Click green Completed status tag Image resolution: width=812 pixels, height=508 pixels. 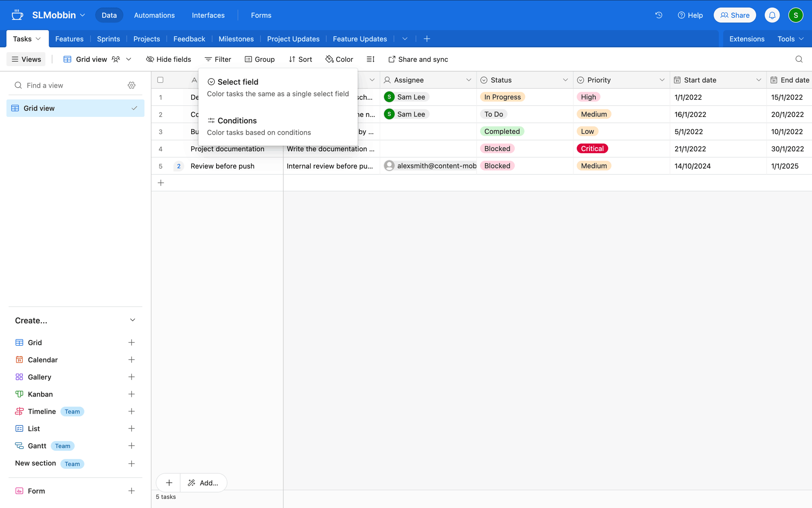click(x=502, y=131)
